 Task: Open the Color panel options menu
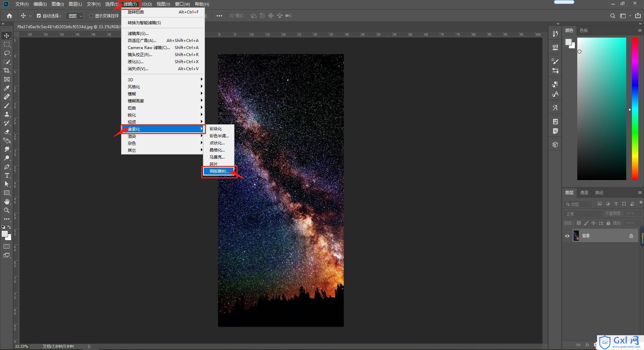point(640,30)
